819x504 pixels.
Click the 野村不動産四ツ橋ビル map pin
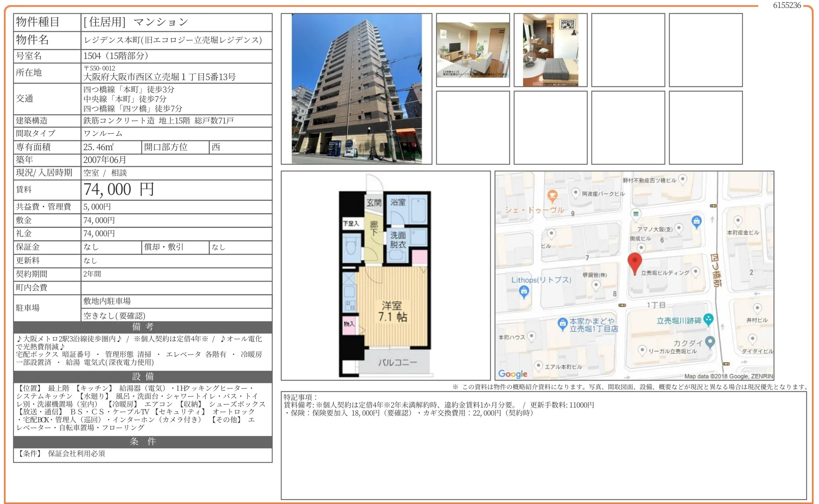click(x=682, y=179)
